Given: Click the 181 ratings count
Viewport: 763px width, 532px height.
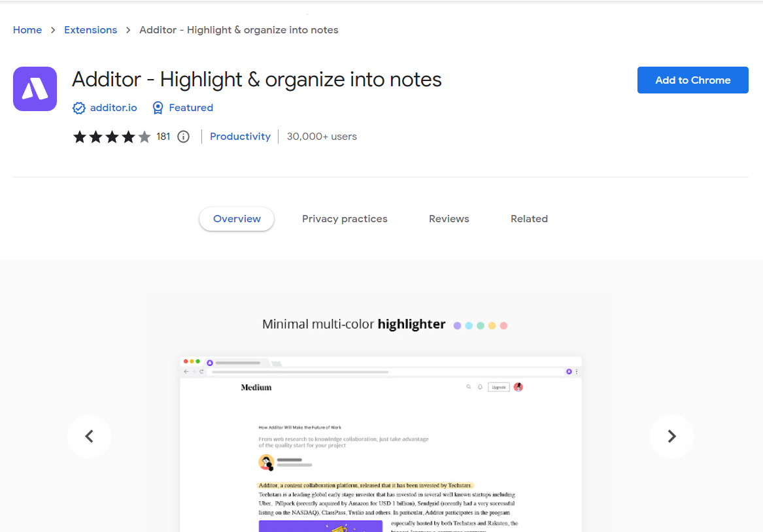Looking at the screenshot, I should pos(163,137).
